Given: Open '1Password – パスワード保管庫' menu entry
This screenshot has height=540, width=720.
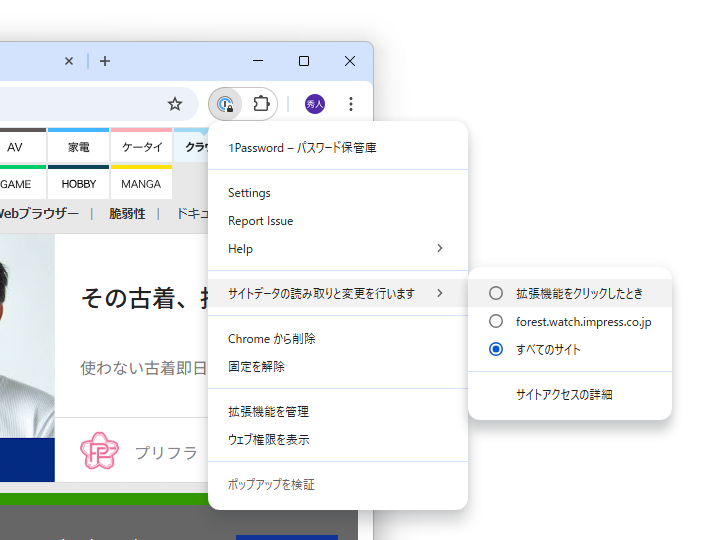Looking at the screenshot, I should (x=338, y=148).
